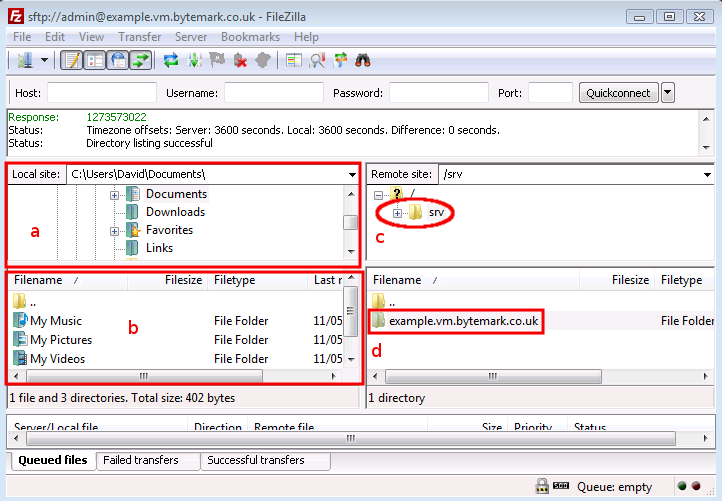Open the View menu
The image size is (722, 501).
[91, 37]
